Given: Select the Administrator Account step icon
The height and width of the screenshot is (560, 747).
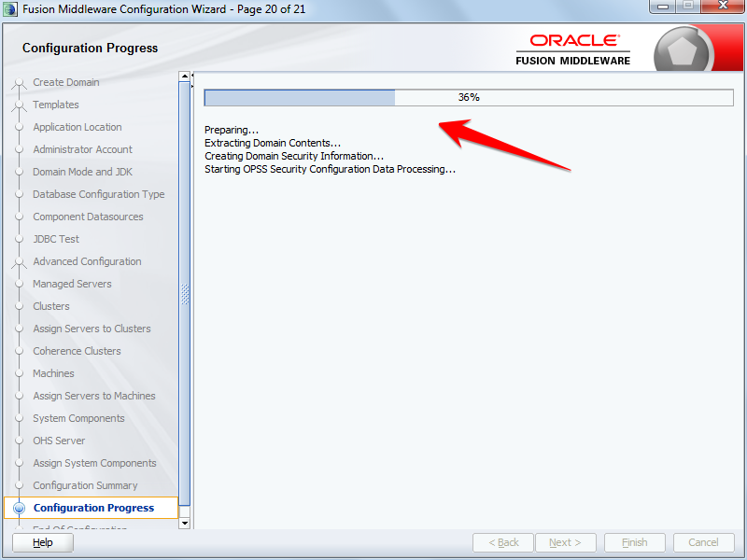Looking at the screenshot, I should pos(18,149).
